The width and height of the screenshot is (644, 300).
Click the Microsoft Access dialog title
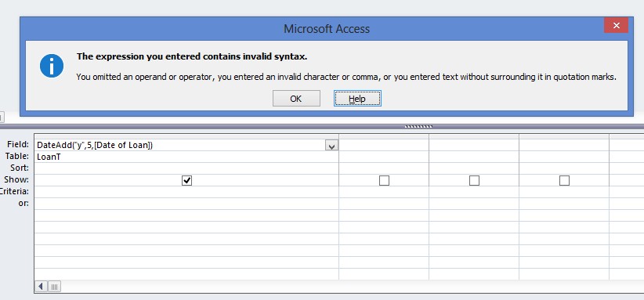tap(327, 29)
